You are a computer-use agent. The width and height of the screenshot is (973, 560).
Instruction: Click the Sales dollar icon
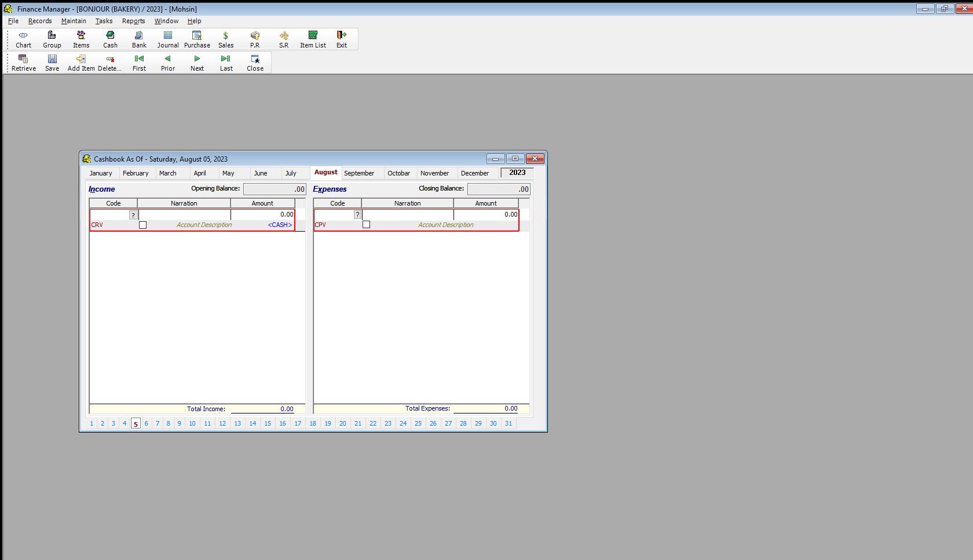pos(226,39)
